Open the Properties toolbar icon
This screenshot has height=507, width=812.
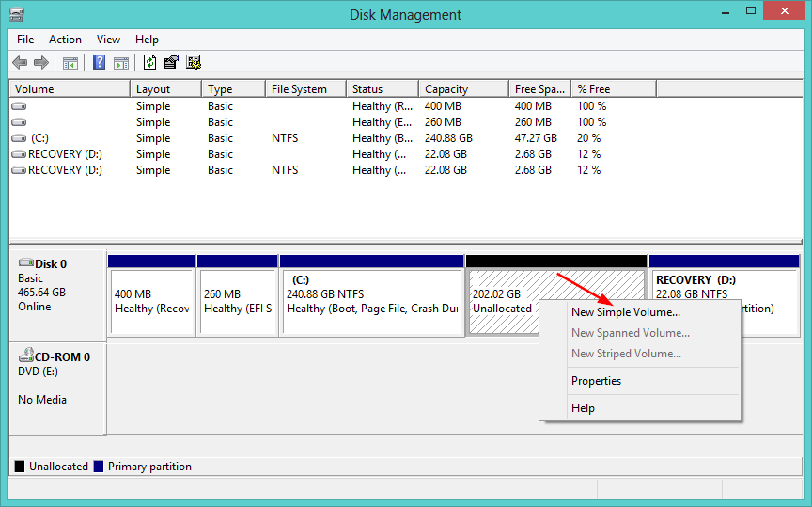tap(171, 63)
